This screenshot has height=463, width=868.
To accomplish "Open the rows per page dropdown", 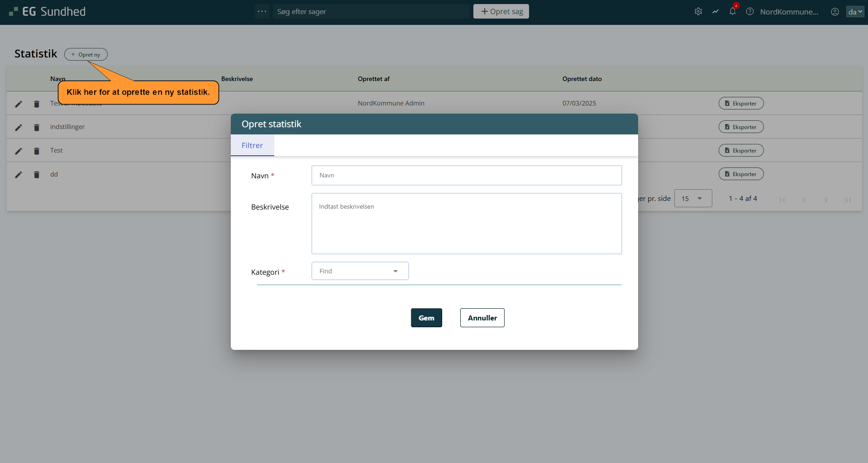I will 692,199.
